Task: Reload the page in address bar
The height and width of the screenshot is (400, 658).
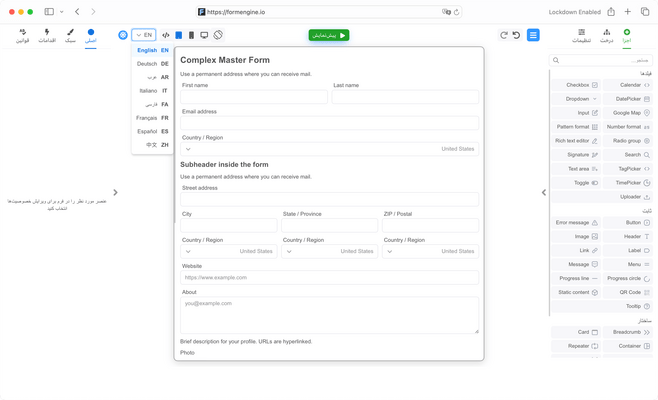Action: point(457,12)
